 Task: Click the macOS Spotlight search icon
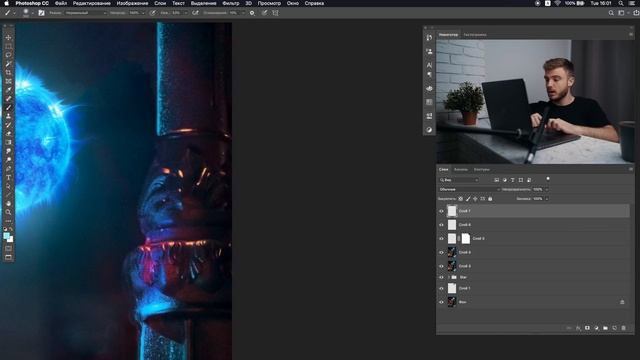pyautogui.click(x=620, y=3)
